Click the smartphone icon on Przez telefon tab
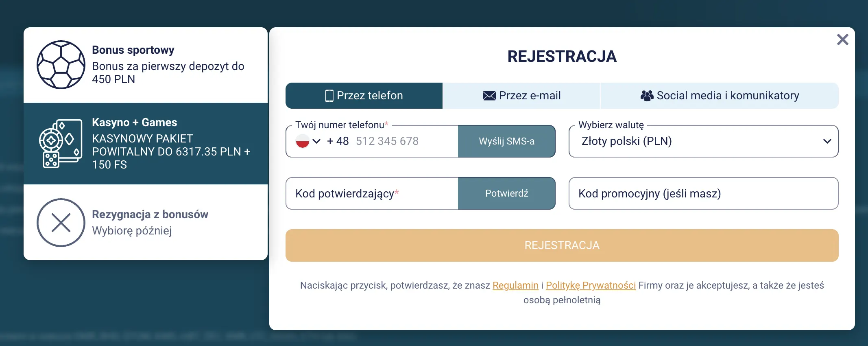 click(328, 95)
